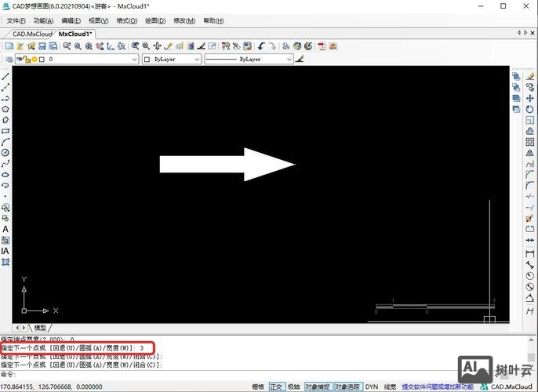Toggle 正交 ortho mode in status bar
Viewport: 538px width, 392px height.
pos(277,387)
